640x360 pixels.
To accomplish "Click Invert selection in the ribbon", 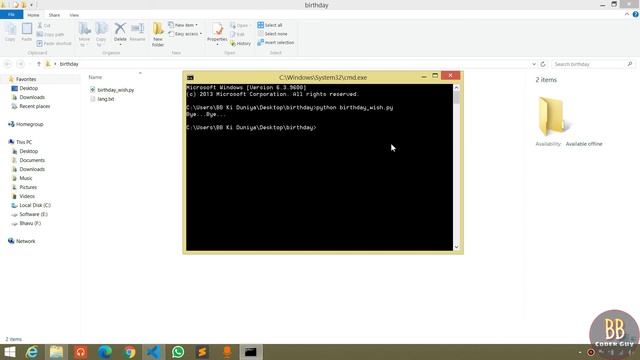I will coord(276,42).
